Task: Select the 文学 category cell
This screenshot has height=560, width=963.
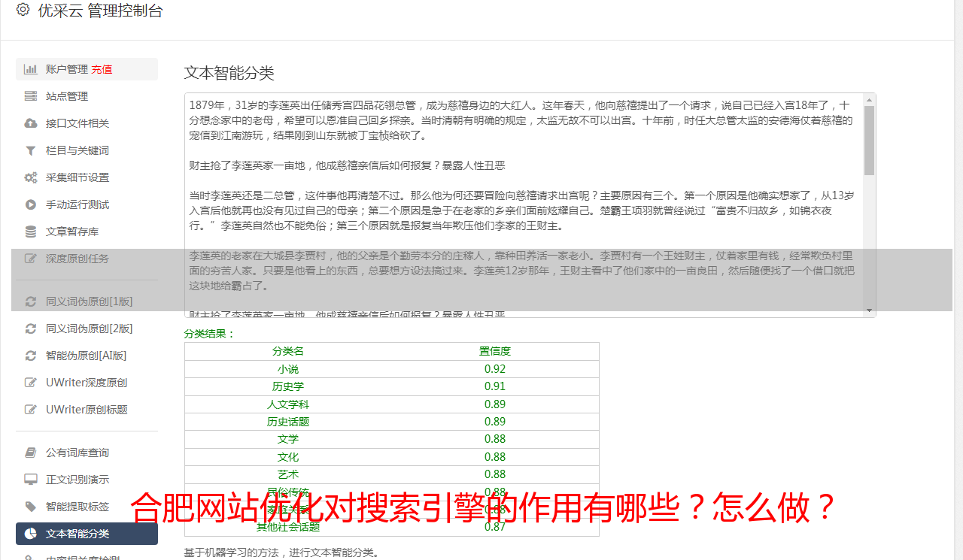Action: (288, 439)
